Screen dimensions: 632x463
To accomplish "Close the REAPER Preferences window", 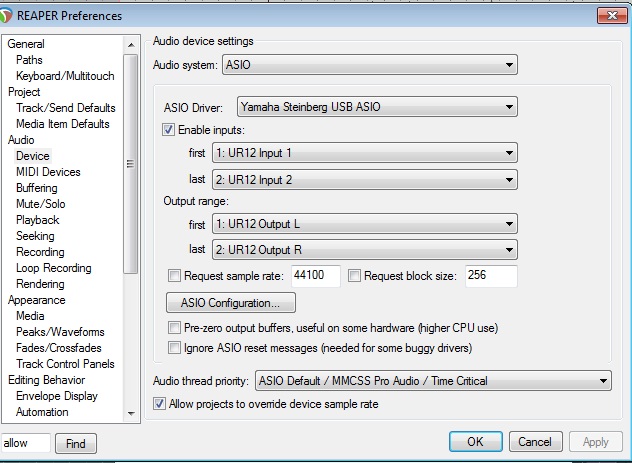I will (606, 16).
